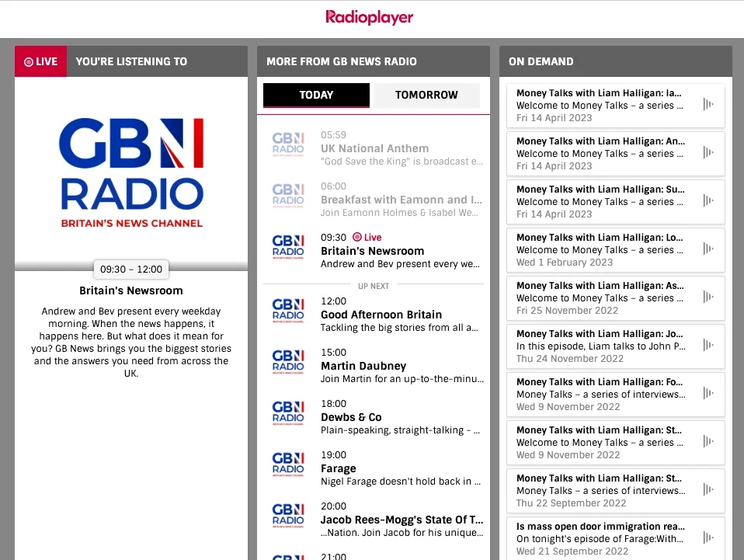
Task: Click 'Money Talks with Liam Halligan: Ia...' title
Action: [599, 93]
